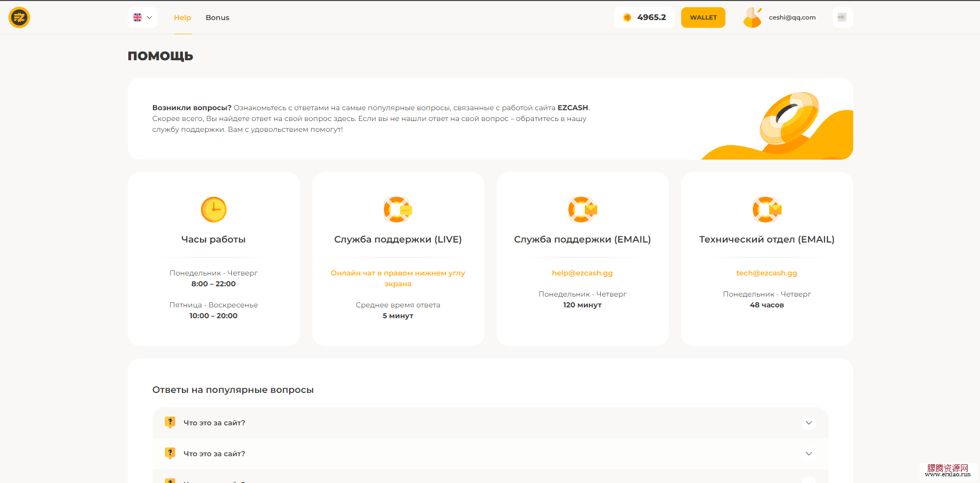980x483 pixels.
Task: Click the Часы работы heading
Action: 213,239
